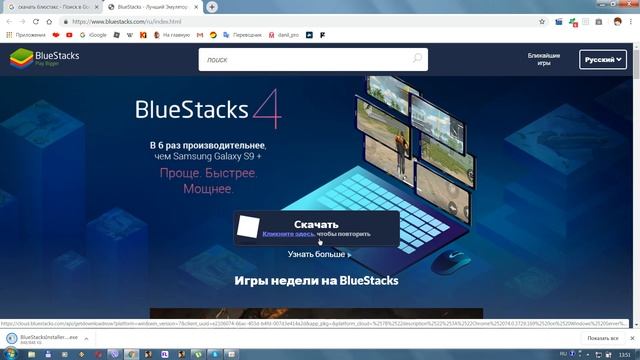Image resolution: width=640 pixels, height=360 pixels.
Task: Focus the "поиск" search field on the page
Action: tap(313, 60)
